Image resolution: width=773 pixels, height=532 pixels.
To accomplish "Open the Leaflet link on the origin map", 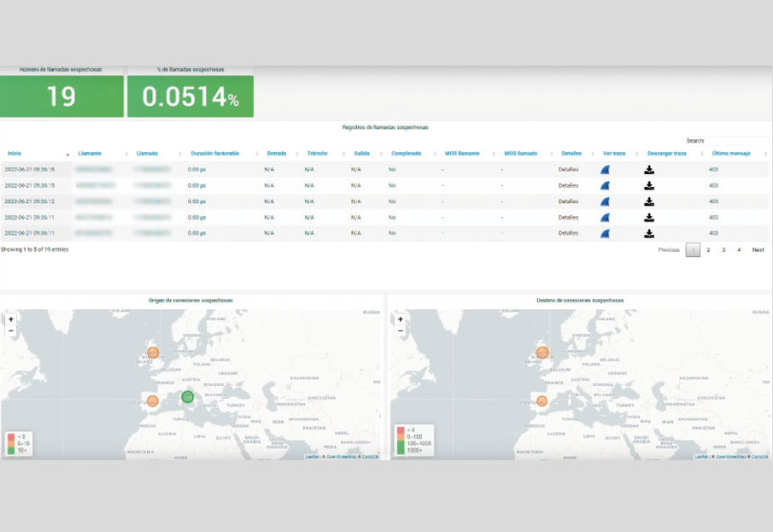I will 312,457.
